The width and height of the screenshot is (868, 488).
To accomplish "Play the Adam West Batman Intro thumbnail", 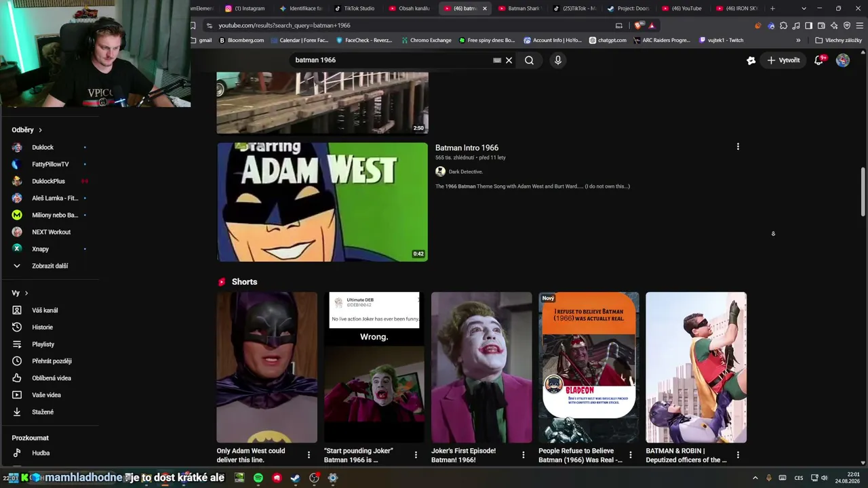I will coord(322,201).
